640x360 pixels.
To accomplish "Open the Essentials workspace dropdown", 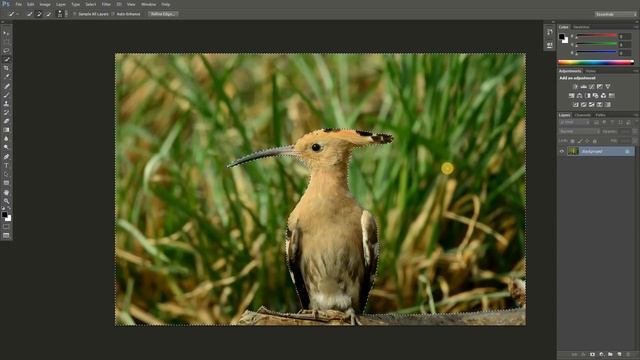I will point(615,14).
